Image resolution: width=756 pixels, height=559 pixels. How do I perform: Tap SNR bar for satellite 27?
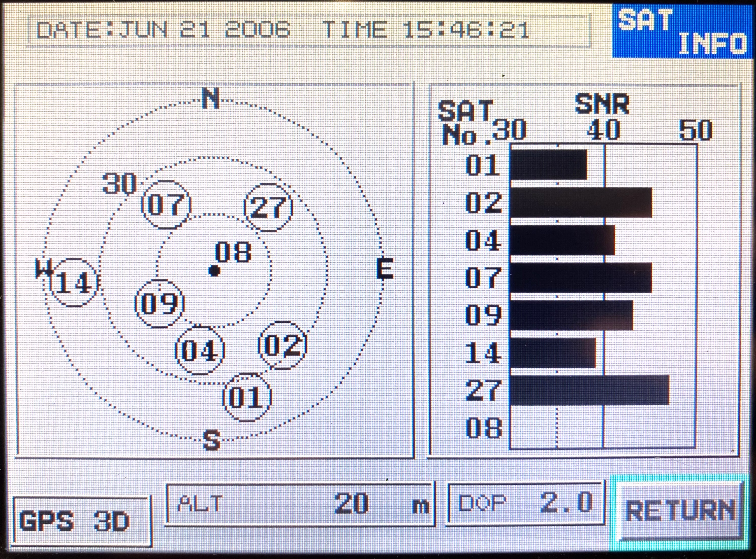click(x=589, y=390)
